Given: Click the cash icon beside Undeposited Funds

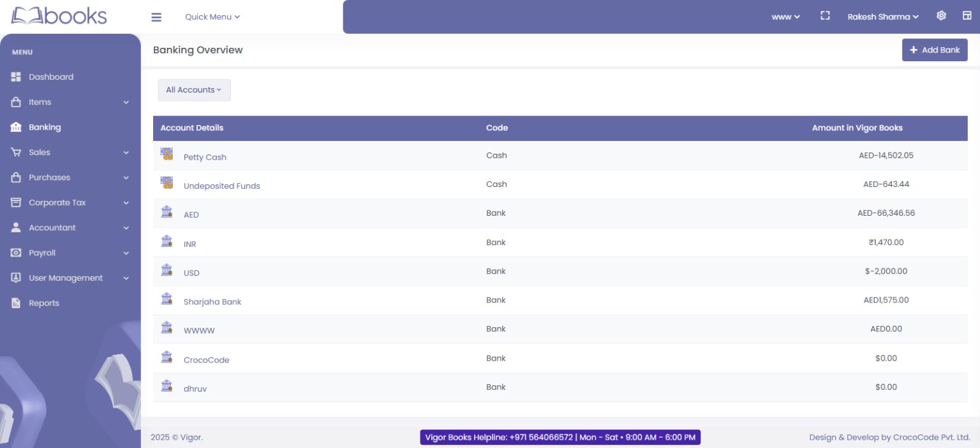Looking at the screenshot, I should click(167, 183).
